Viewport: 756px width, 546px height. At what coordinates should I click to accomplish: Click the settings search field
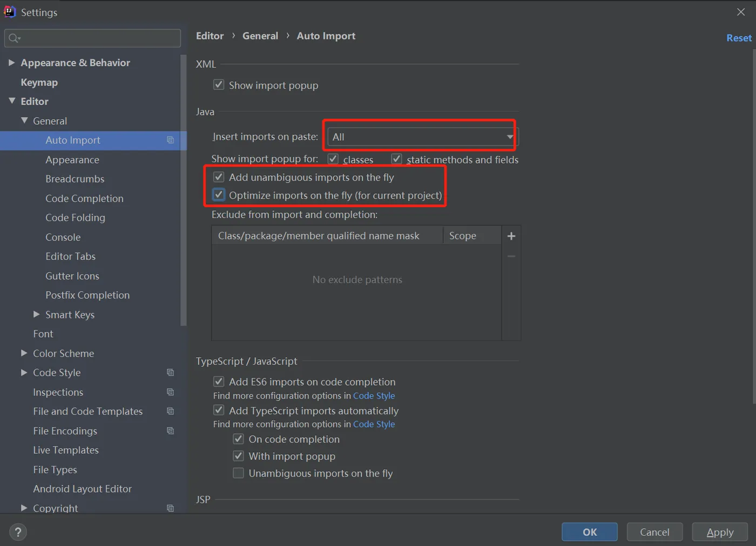[92, 38]
